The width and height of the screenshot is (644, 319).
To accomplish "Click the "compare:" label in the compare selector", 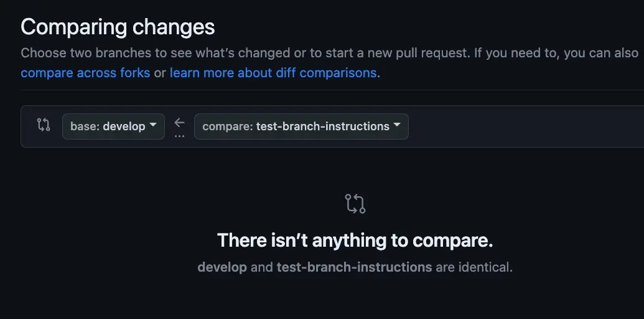I will 228,126.
